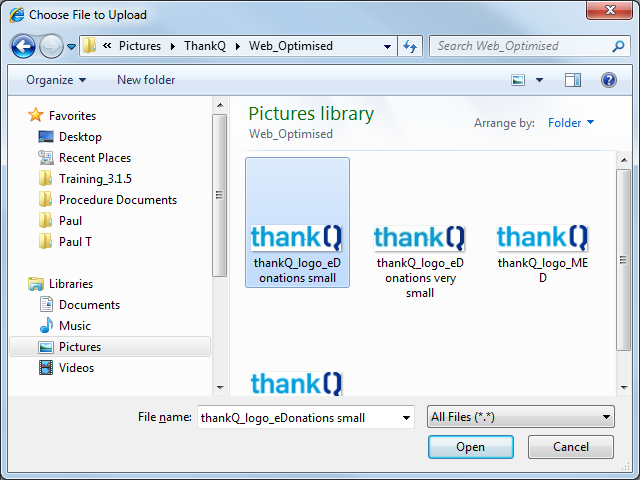This screenshot has width=640, height=480.
Task: Select Recent Places under Favorites
Action: [x=95, y=158]
